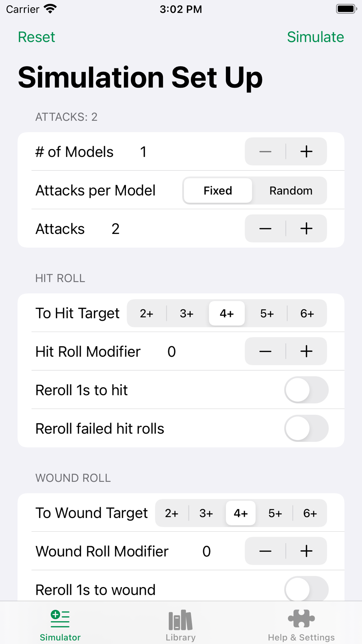Open Help & Settings tab

tap(301, 625)
